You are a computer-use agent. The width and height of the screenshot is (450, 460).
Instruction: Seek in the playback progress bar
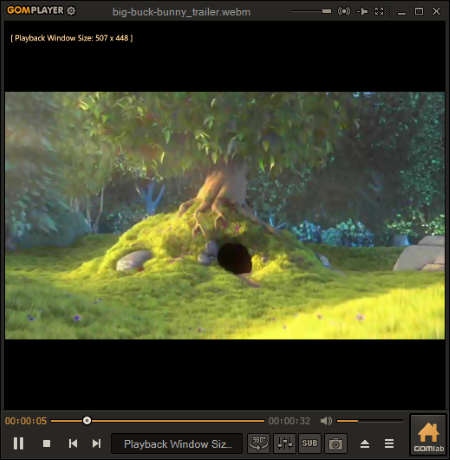[x=158, y=421]
